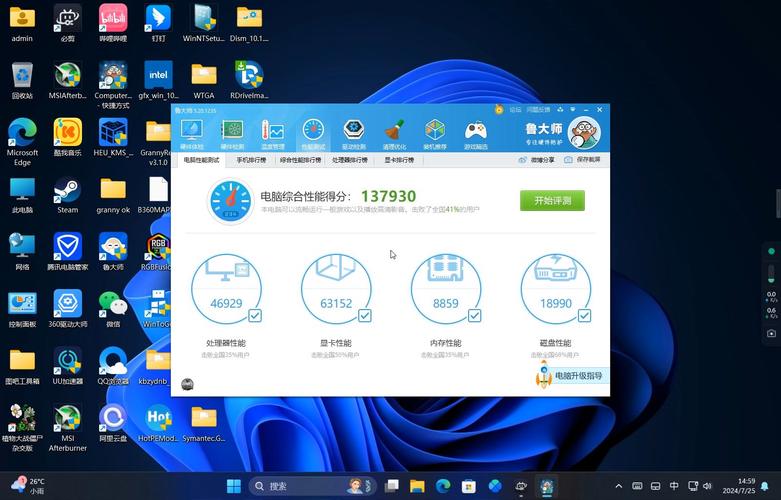Open the 驱动检测 driver detection icon
This screenshot has height=500, width=781.
354,133
